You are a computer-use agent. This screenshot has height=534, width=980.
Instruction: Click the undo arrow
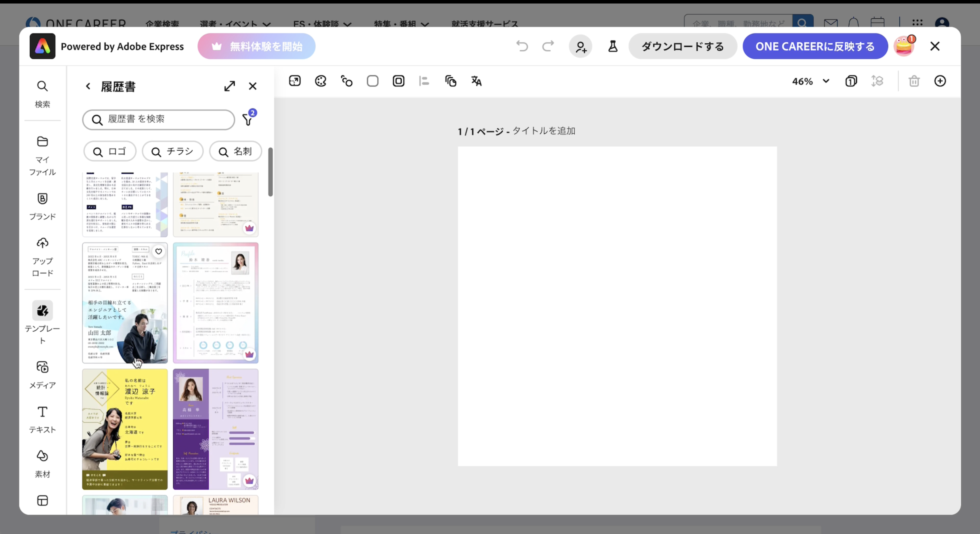(x=522, y=46)
